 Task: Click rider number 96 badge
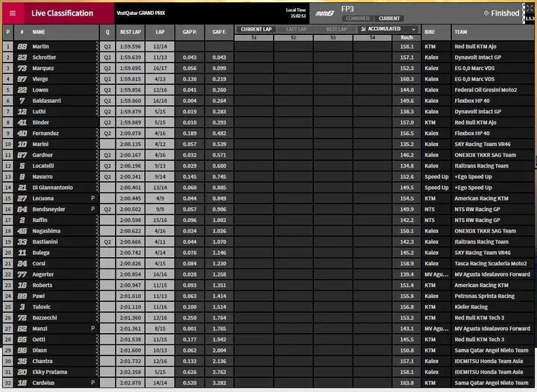[22, 350]
